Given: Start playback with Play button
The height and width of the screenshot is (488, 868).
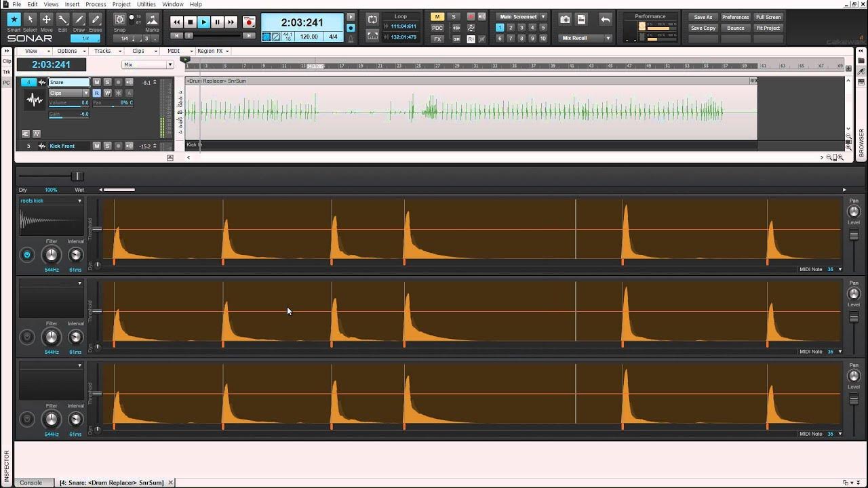Looking at the screenshot, I should pyautogui.click(x=203, y=22).
